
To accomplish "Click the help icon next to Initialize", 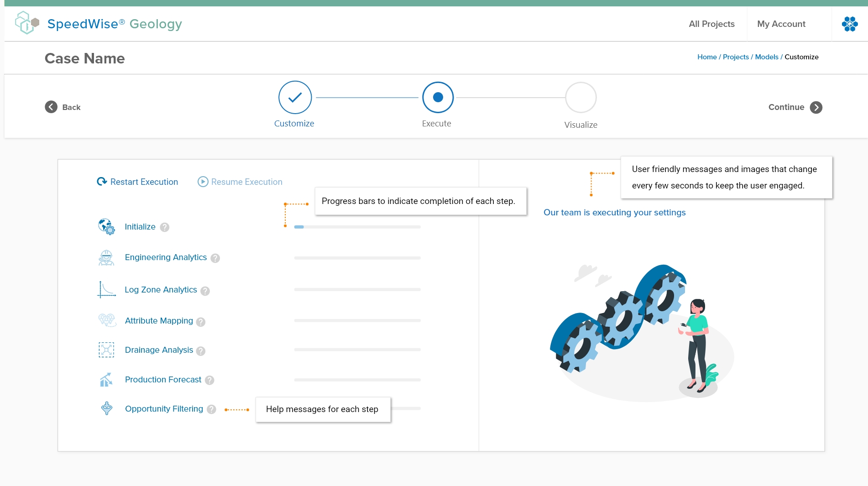I will click(x=165, y=227).
